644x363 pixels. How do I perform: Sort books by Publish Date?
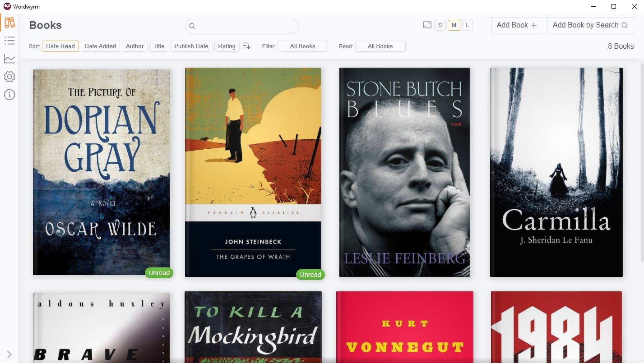[191, 46]
